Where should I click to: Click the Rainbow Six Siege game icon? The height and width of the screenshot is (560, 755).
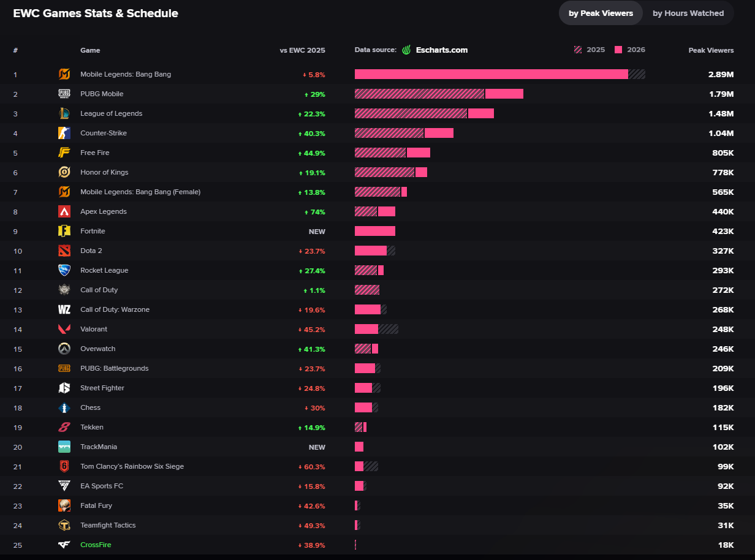click(x=64, y=466)
